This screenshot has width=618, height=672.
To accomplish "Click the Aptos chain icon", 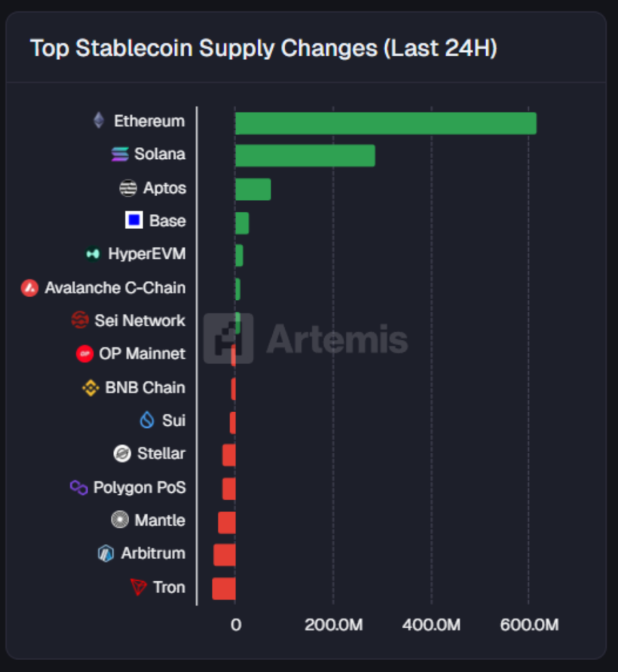I will [x=128, y=188].
